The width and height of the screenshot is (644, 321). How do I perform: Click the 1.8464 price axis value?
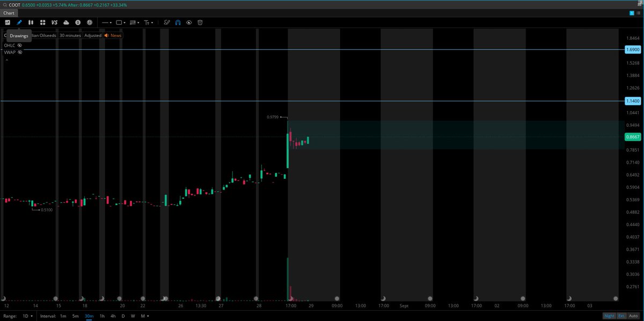click(633, 38)
